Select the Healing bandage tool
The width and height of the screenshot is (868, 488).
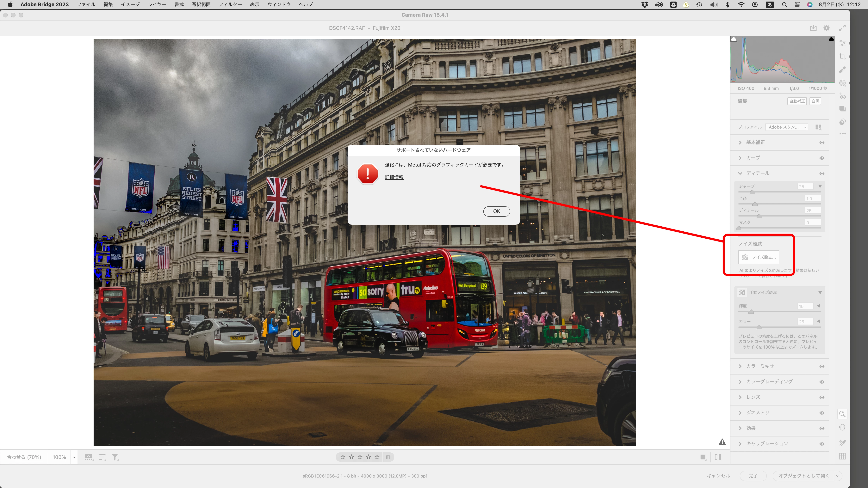coord(842,70)
